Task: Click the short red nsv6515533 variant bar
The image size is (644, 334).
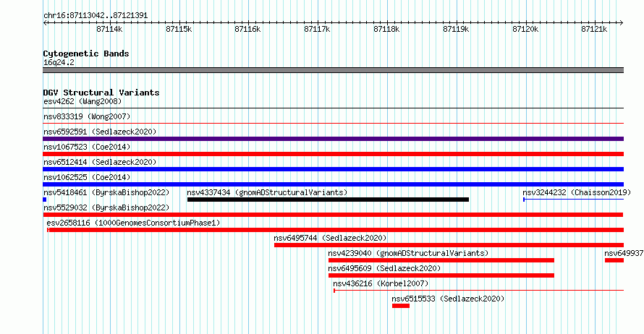Action: (400, 306)
